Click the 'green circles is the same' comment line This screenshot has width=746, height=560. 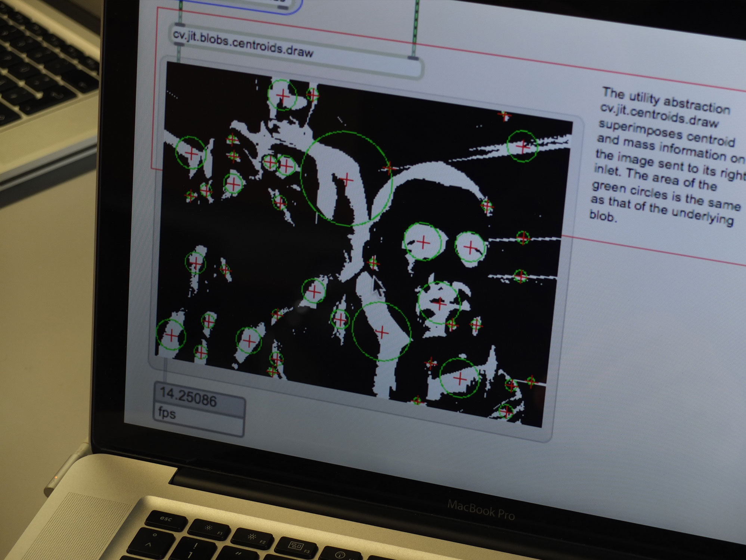coord(666,196)
